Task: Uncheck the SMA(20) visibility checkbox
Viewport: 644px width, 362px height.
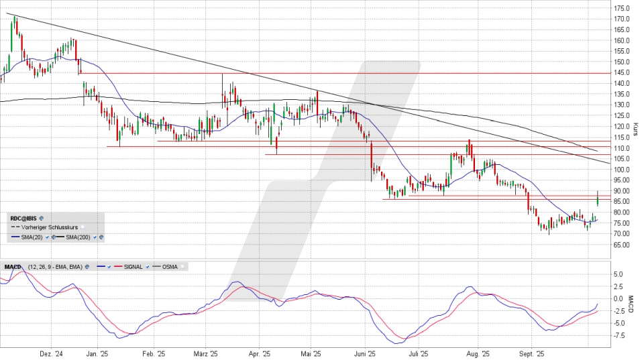Action: [47, 237]
